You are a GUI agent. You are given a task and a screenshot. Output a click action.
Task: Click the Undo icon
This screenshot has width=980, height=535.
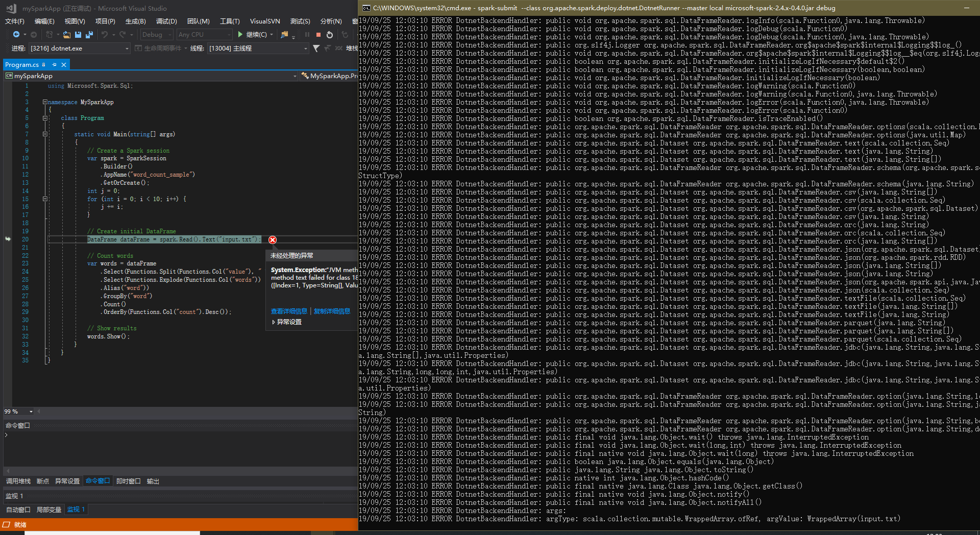[105, 35]
